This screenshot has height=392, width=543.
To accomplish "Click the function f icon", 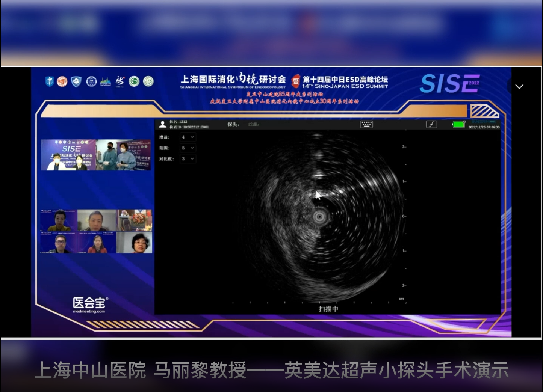I will pos(431,124).
